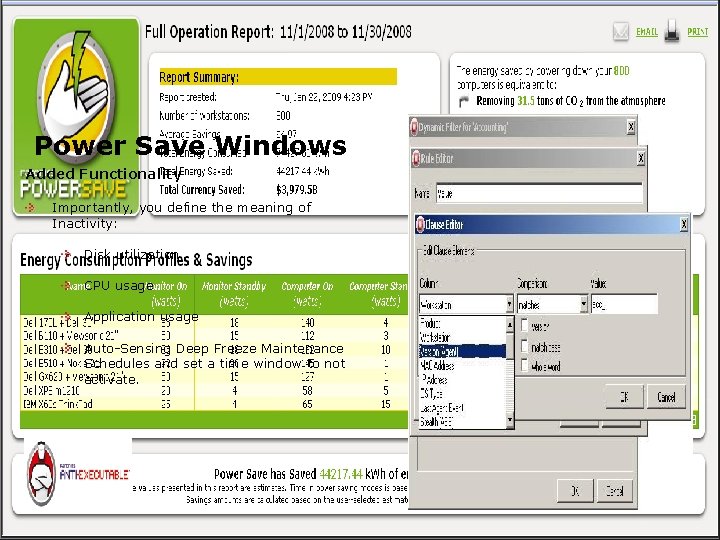Click the Dynamic Filter window title icon
This screenshot has width=720, height=540.
[414, 127]
